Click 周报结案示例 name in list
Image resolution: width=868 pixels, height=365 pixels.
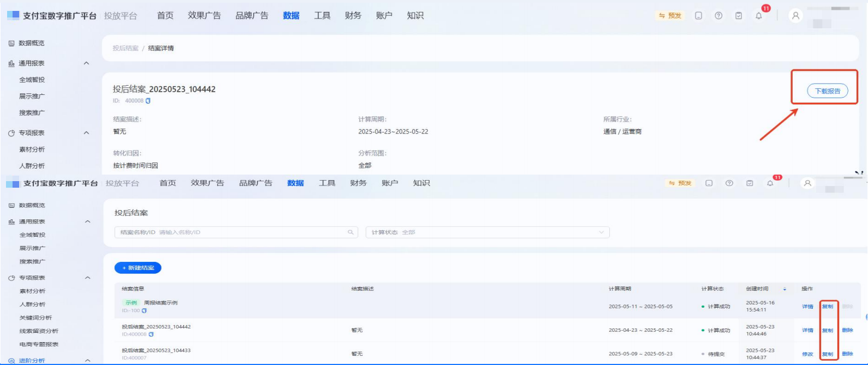[160, 303]
